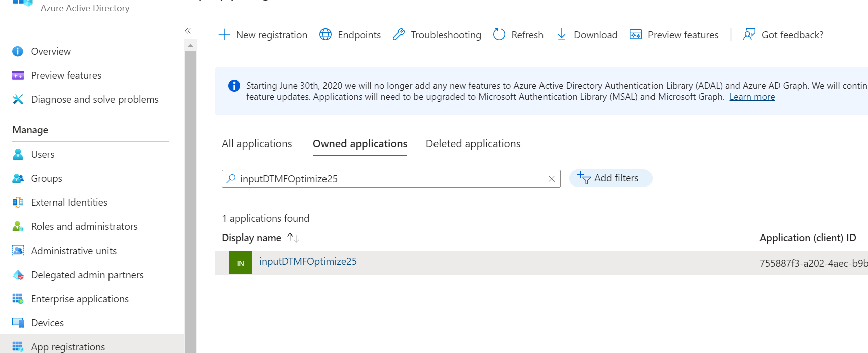This screenshot has width=868, height=353.
Task: Click the Overview info icon in sidebar
Action: pos(18,51)
